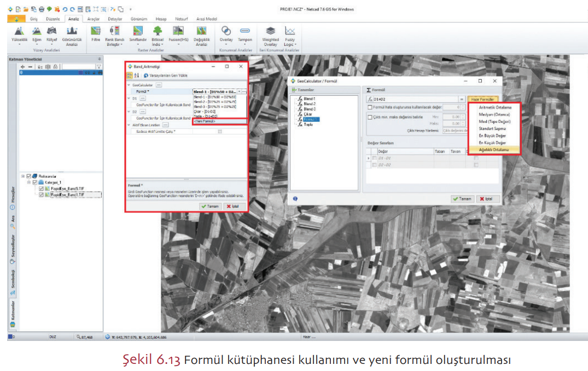
Task: Check 'Çıktı min, maks değerini belirle' option
Action: (370, 117)
